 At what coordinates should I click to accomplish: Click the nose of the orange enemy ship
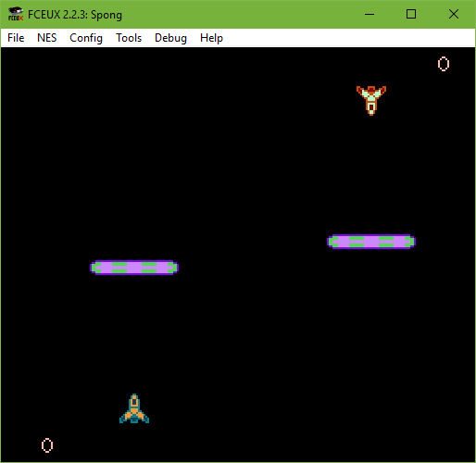tap(371, 112)
